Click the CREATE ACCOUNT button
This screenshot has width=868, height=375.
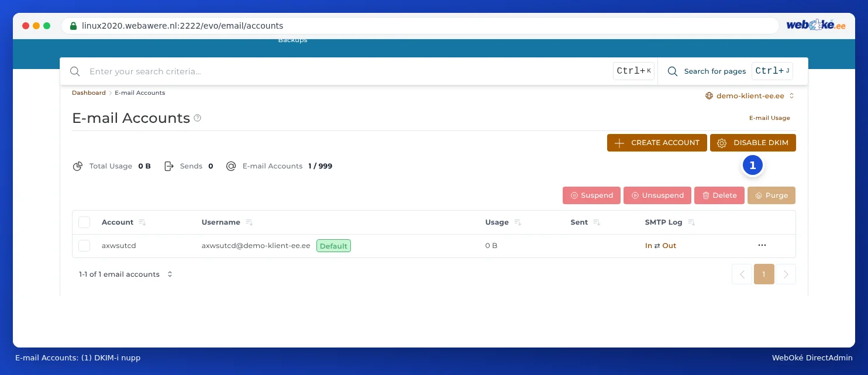click(657, 143)
